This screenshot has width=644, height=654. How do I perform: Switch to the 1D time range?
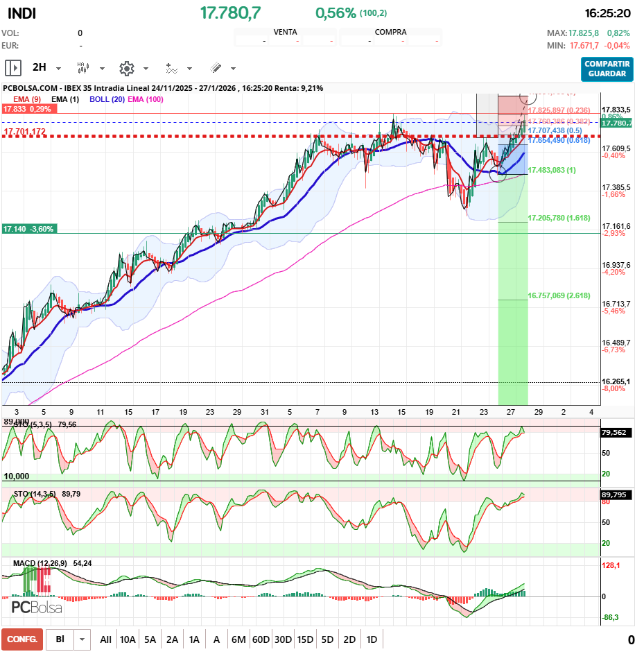pos(372,639)
